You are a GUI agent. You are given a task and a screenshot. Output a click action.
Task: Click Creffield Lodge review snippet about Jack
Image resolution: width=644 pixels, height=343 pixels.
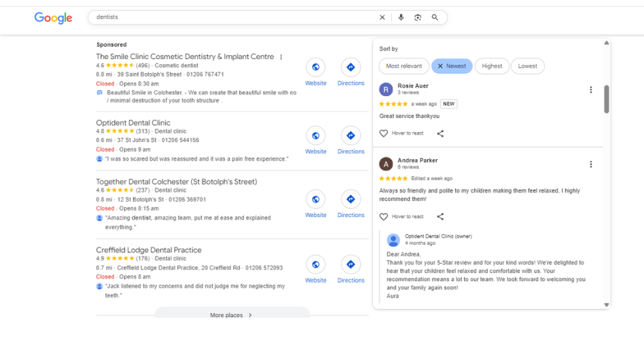(x=195, y=291)
